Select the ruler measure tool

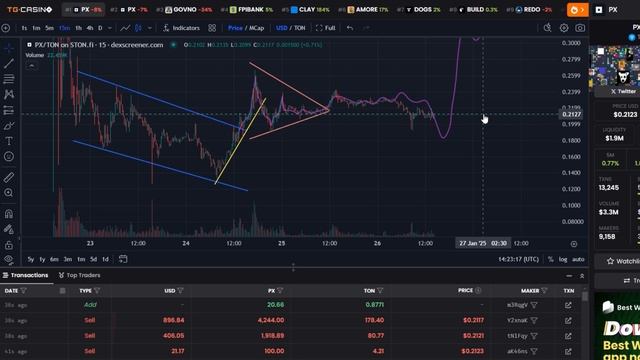pos(9,177)
